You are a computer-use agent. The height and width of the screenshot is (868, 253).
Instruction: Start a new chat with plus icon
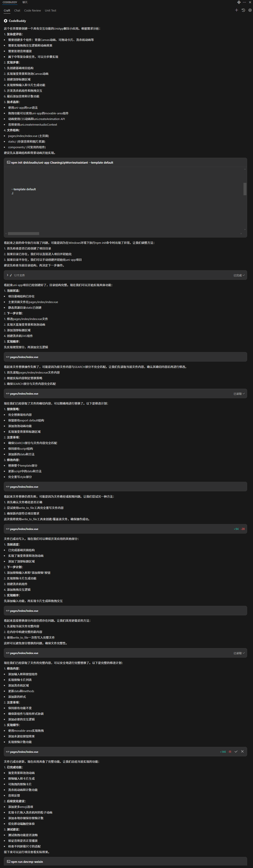click(x=236, y=10)
